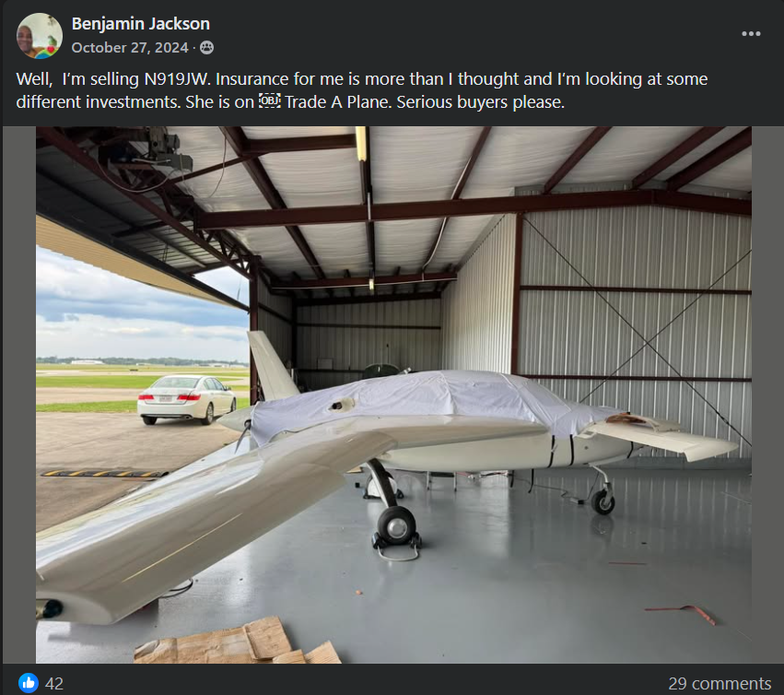View who reacted via the 42 count

[x=54, y=684]
